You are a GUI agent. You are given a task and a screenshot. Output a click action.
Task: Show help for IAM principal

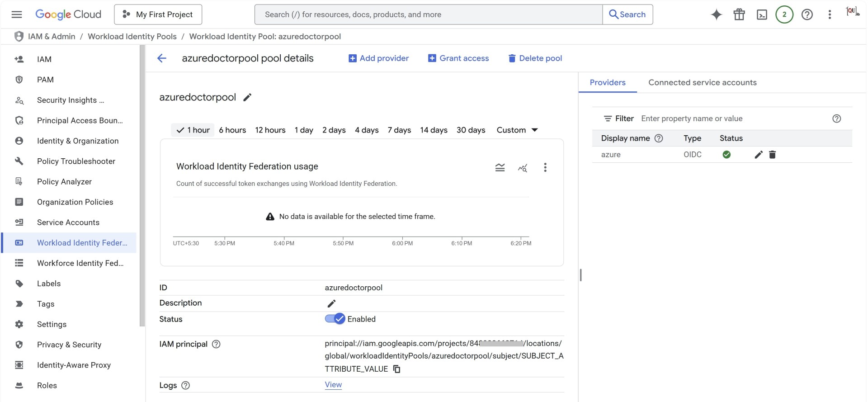click(x=216, y=344)
